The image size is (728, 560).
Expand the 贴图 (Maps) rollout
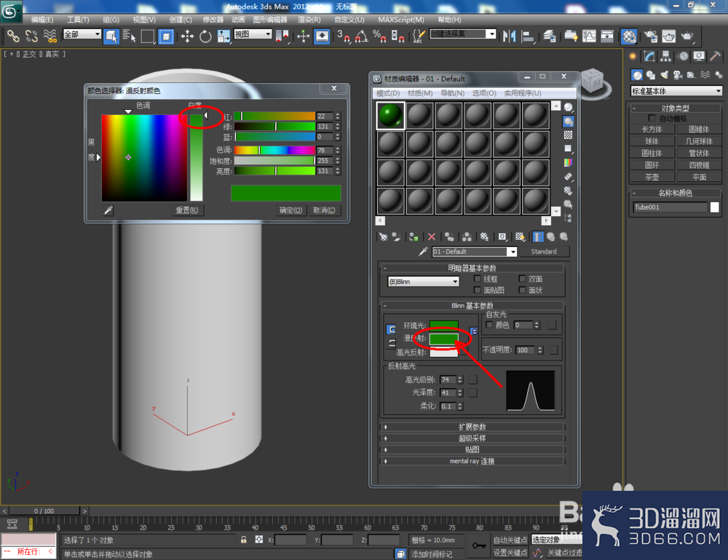click(x=472, y=449)
